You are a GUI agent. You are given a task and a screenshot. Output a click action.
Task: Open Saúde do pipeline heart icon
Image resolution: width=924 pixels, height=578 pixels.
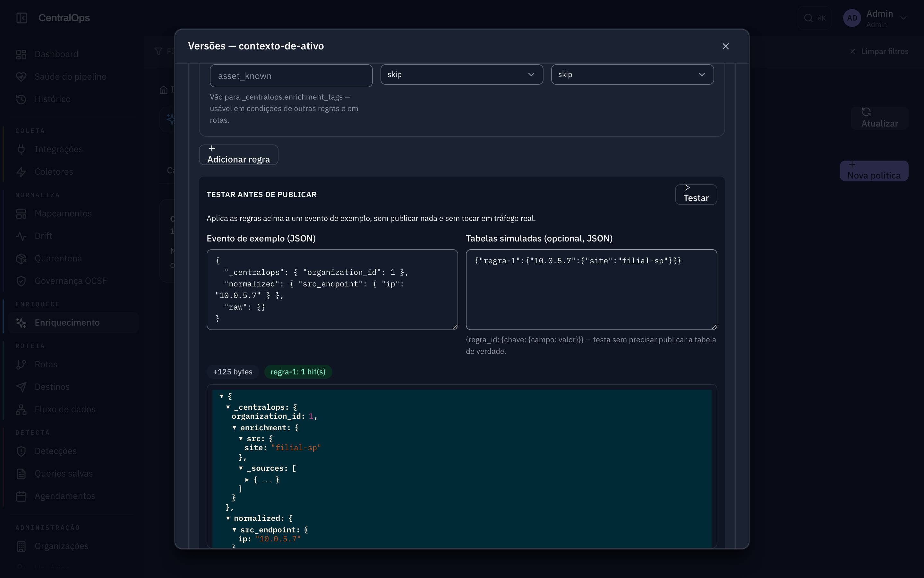coord(21,77)
